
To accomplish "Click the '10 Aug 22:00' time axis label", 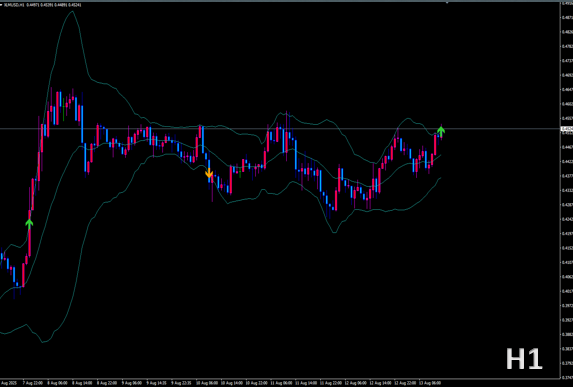I will [x=257, y=383].
